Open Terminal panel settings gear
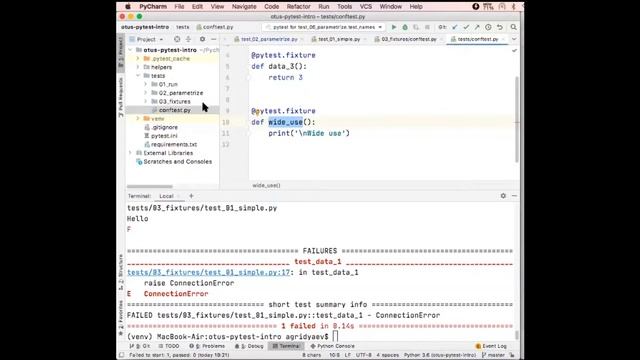640x360 pixels. point(503,196)
